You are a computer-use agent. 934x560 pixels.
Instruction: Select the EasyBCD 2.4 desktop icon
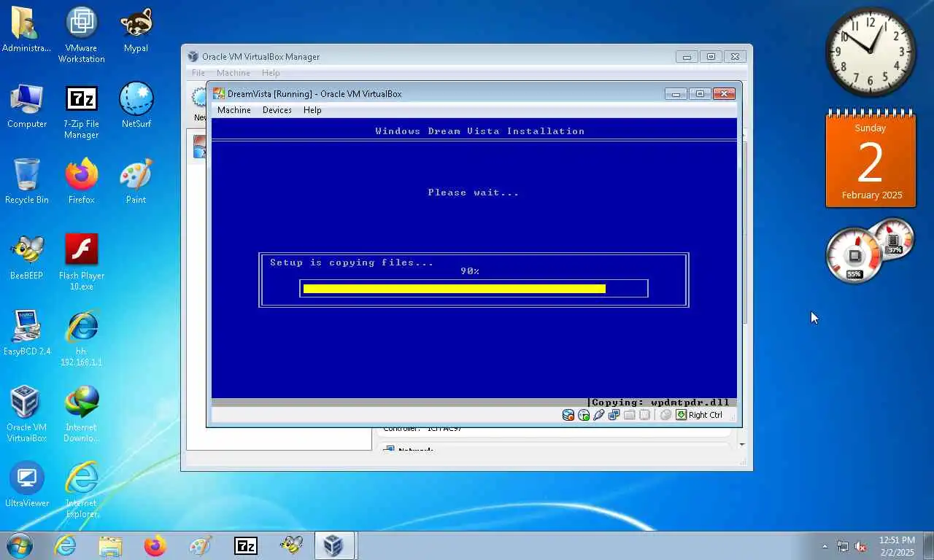click(x=27, y=334)
